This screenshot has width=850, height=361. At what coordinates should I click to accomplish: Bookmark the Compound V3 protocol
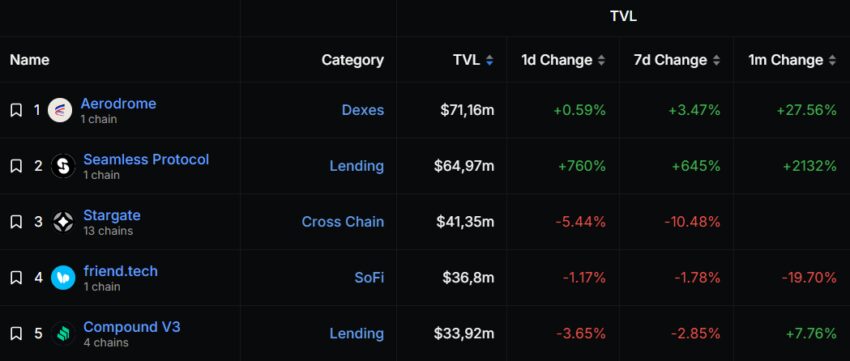16,333
